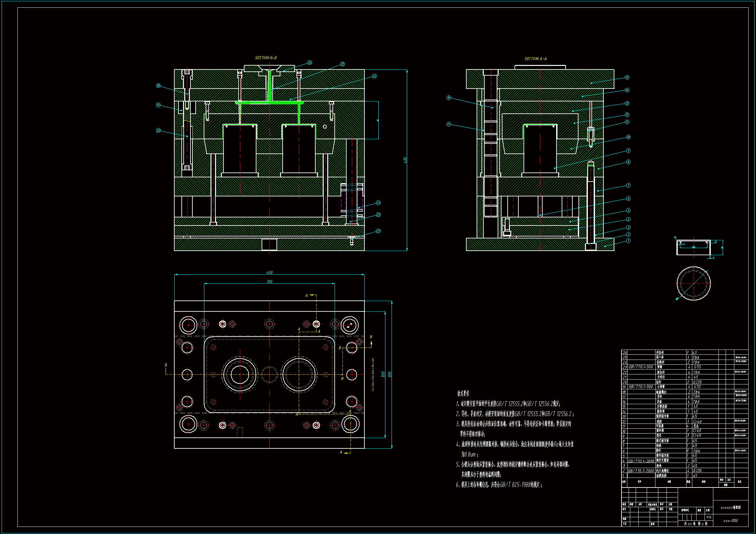The image size is (756, 534).
Task: Click row 12 Cr40 material cell
Action: (x=697, y=422)
